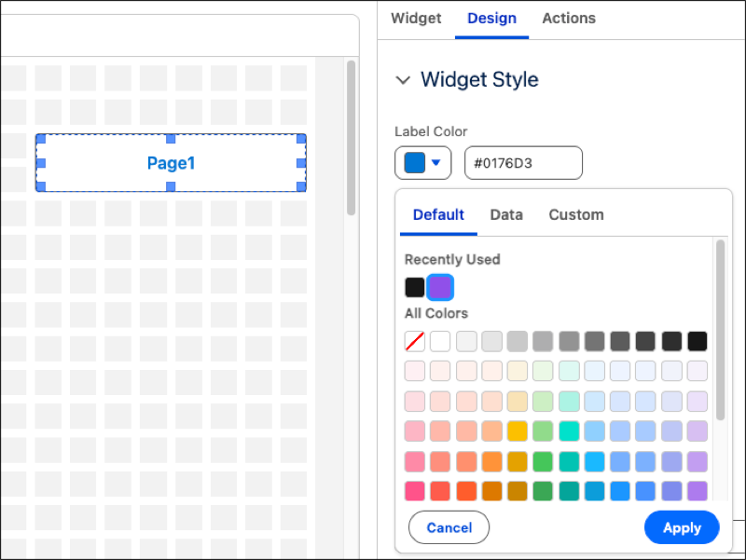Click the top-left resize handle of Page1
This screenshot has width=746, height=560.
click(x=41, y=139)
